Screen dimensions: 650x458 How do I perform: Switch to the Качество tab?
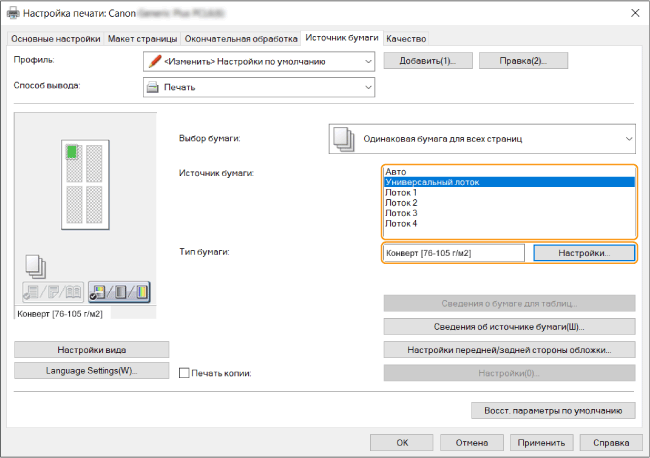tap(406, 38)
